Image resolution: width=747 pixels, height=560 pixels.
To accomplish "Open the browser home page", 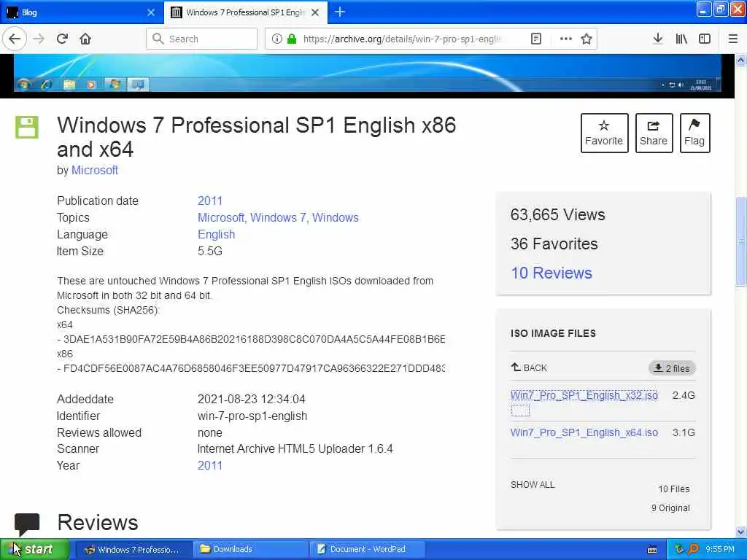I will coord(85,39).
